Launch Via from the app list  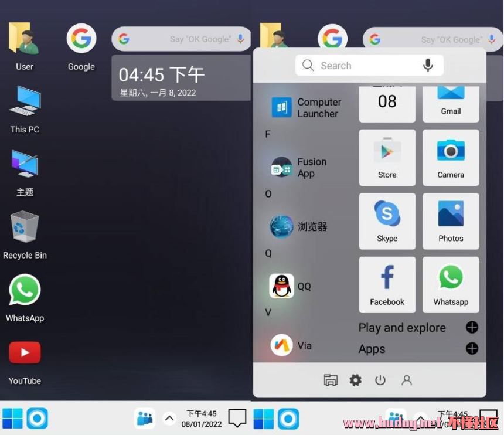point(291,346)
